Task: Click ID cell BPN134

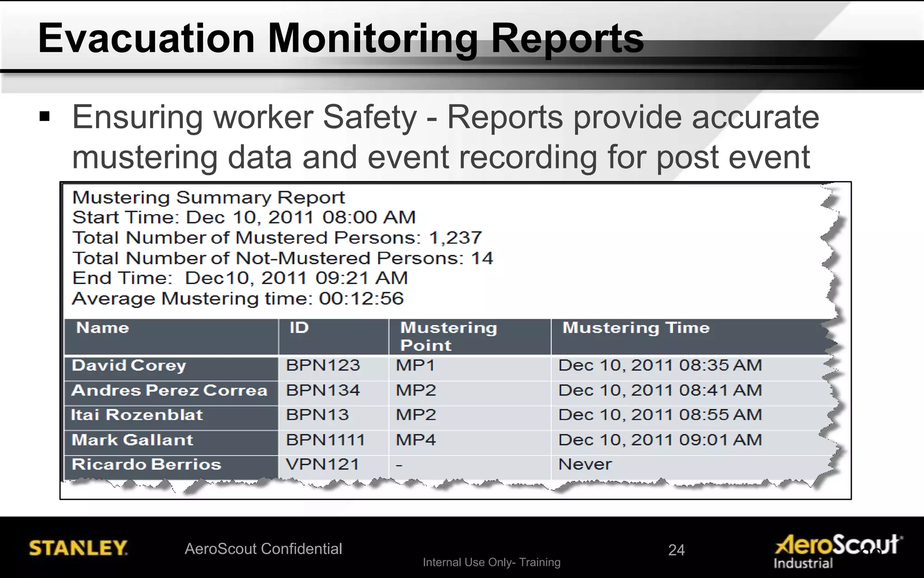Action: 334,393
